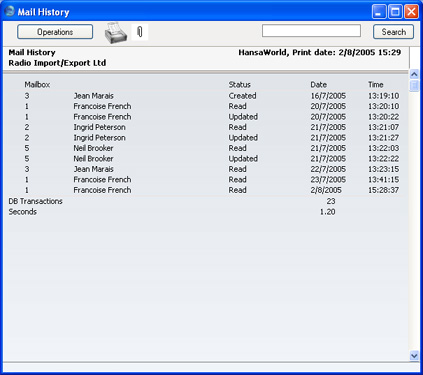
Task: Select the Time column header
Action: pos(376,85)
